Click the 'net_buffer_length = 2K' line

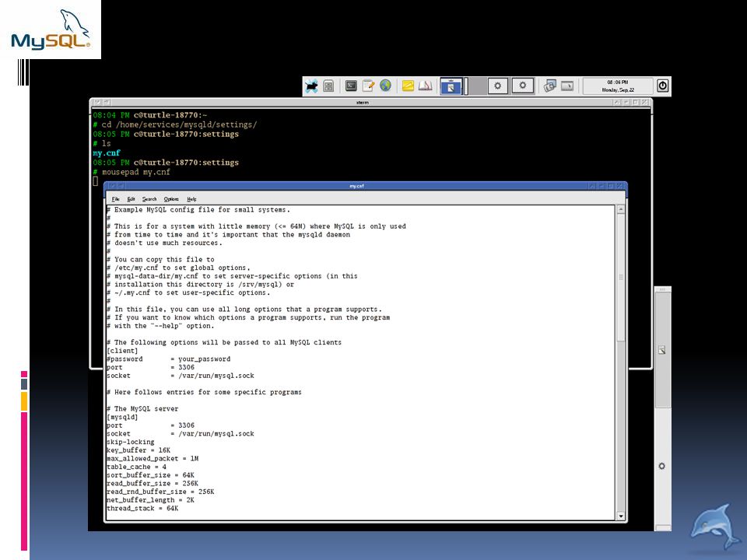150,500
